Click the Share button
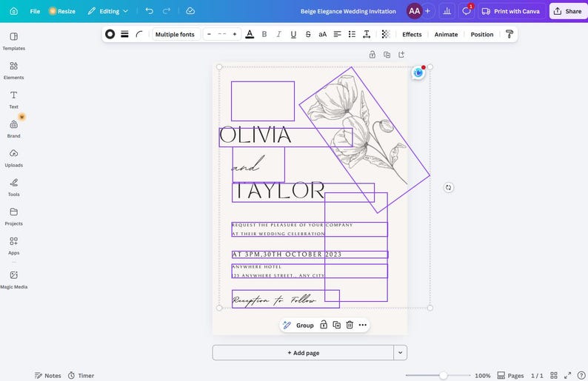 tap(568, 11)
